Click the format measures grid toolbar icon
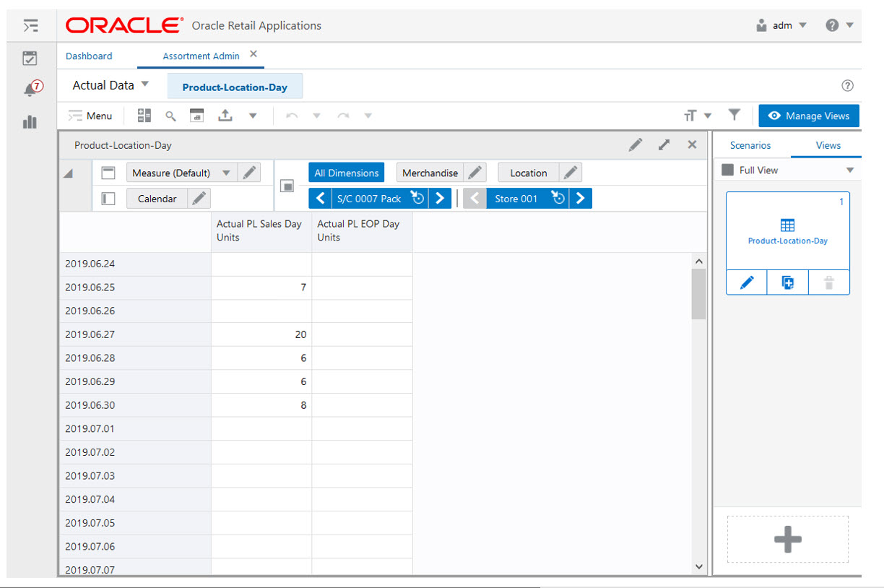This screenshot has height=588, width=884. (x=144, y=116)
